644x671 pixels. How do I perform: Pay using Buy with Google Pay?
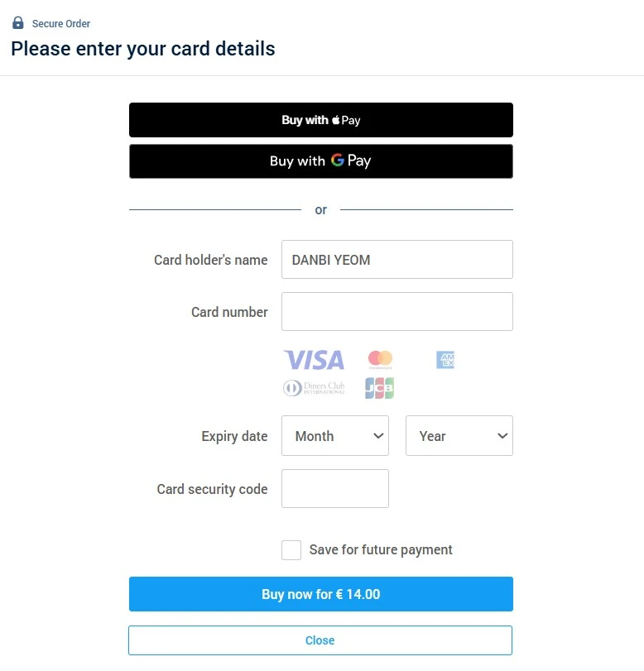pyautogui.click(x=321, y=161)
